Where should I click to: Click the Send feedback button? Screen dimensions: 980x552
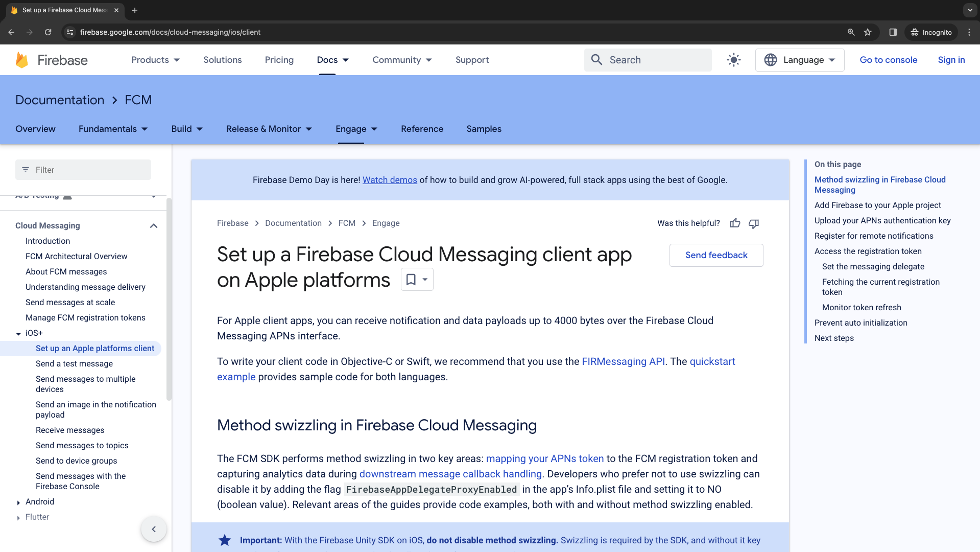[716, 255]
